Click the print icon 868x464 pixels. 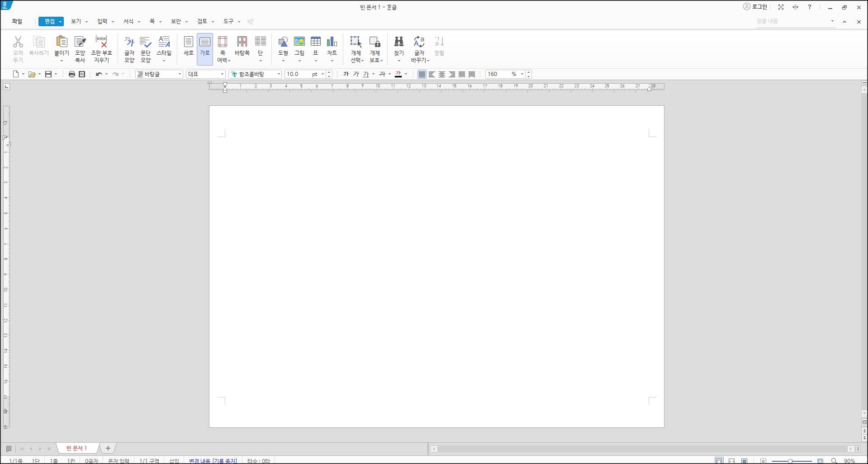pyautogui.click(x=71, y=74)
